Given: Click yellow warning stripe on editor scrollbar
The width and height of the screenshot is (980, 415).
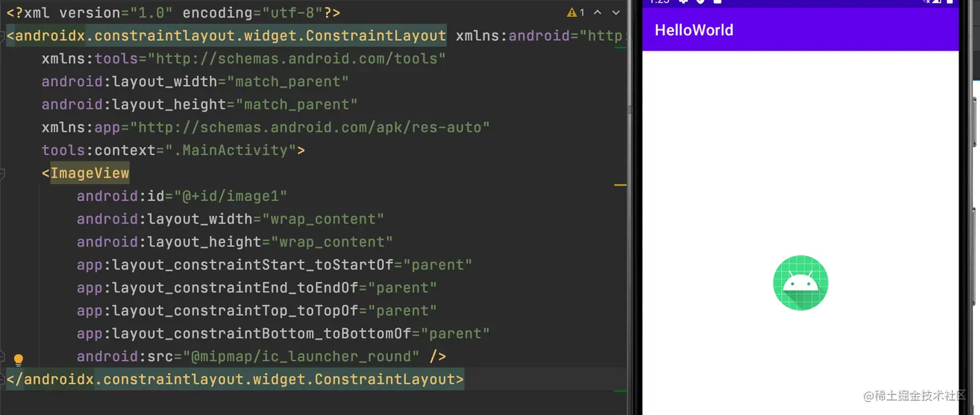Looking at the screenshot, I should [x=620, y=185].
